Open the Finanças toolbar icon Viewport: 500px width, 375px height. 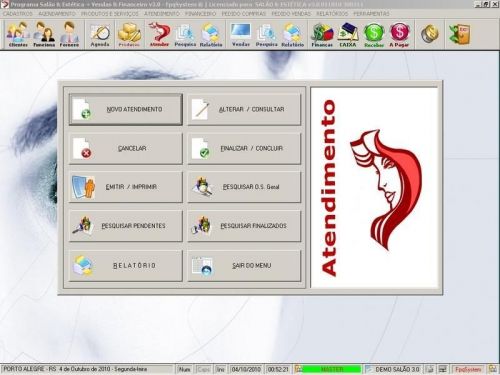(322, 34)
